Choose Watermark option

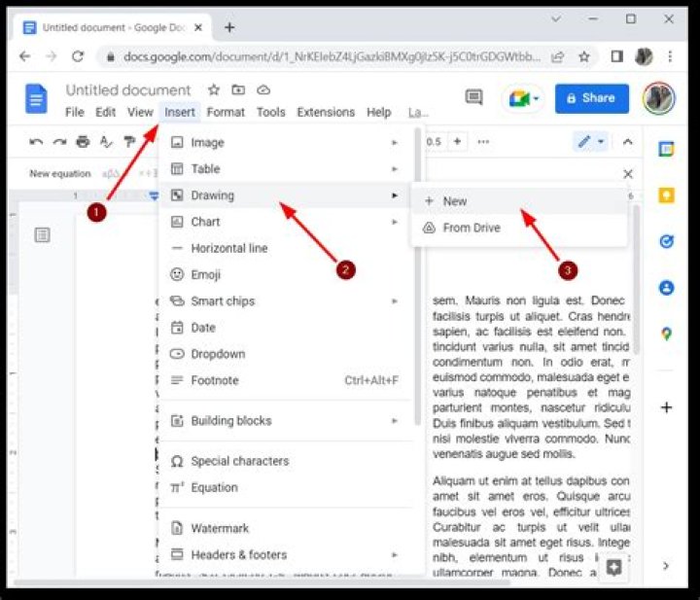click(286, 528)
